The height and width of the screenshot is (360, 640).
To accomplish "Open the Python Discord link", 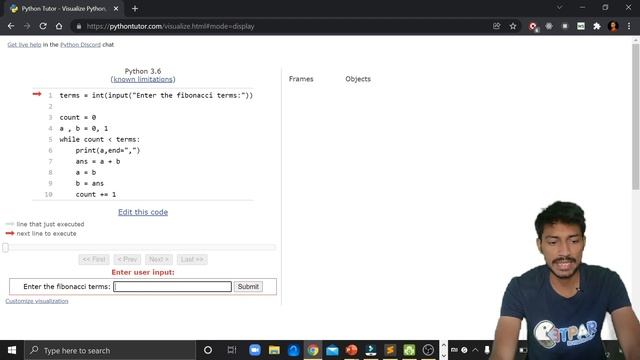I will [x=80, y=44].
